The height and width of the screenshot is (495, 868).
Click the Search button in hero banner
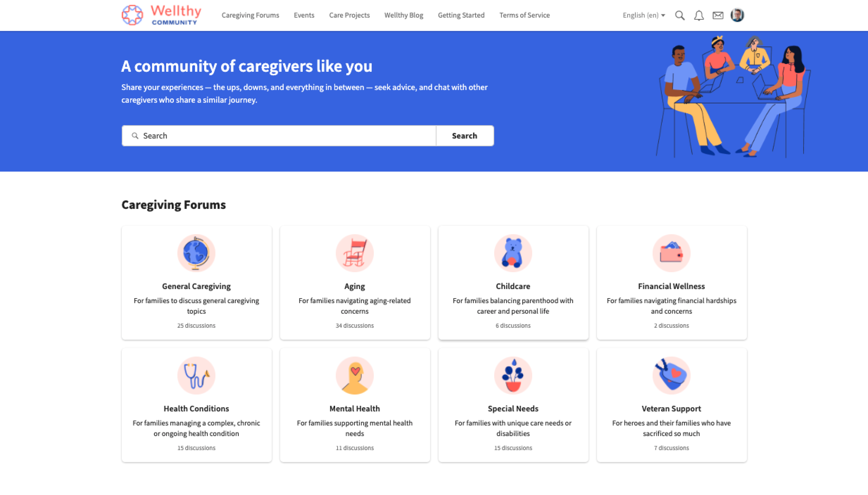pyautogui.click(x=464, y=135)
